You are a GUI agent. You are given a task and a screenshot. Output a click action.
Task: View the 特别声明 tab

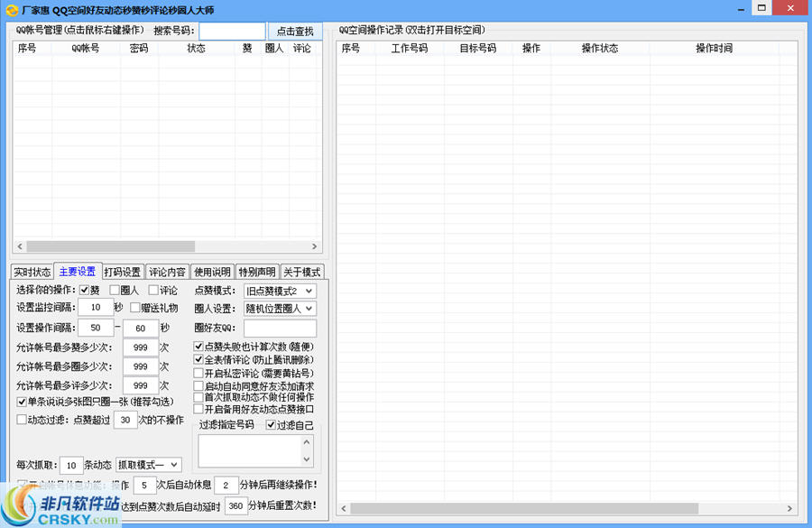(x=256, y=272)
